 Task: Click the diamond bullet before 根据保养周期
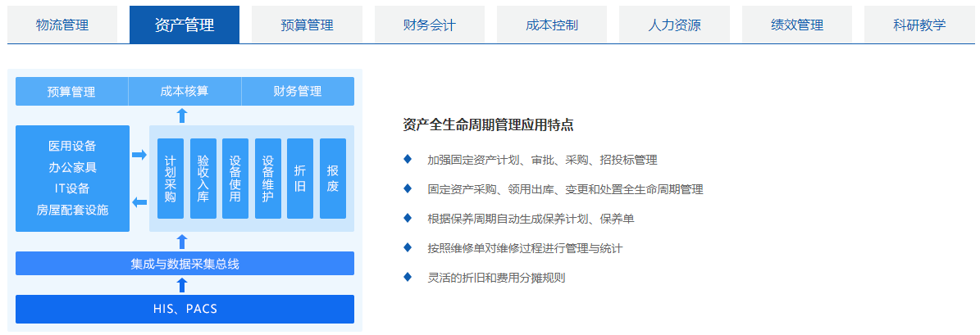coord(408,218)
